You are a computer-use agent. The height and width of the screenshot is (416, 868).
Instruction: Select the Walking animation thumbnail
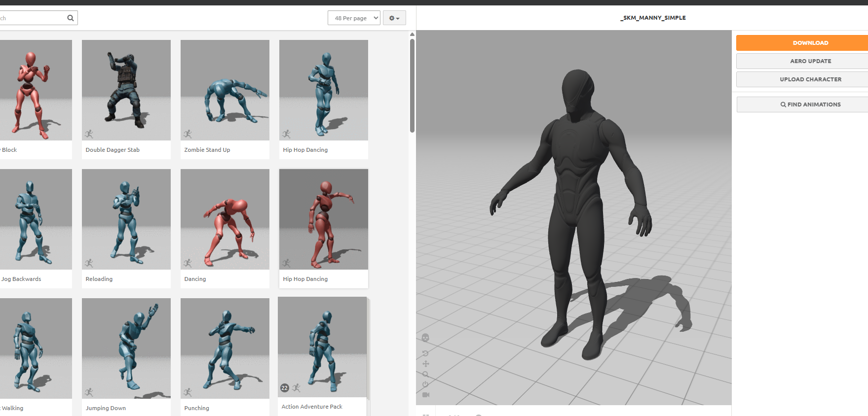point(36,348)
